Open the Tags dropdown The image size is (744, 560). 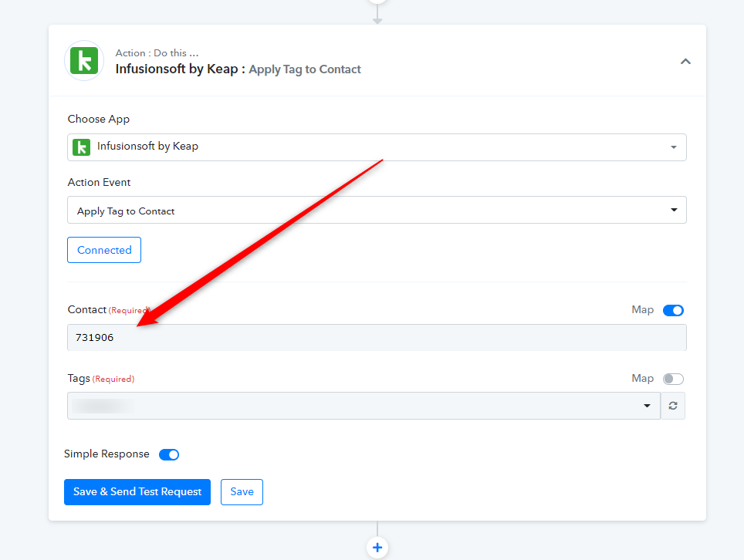364,406
